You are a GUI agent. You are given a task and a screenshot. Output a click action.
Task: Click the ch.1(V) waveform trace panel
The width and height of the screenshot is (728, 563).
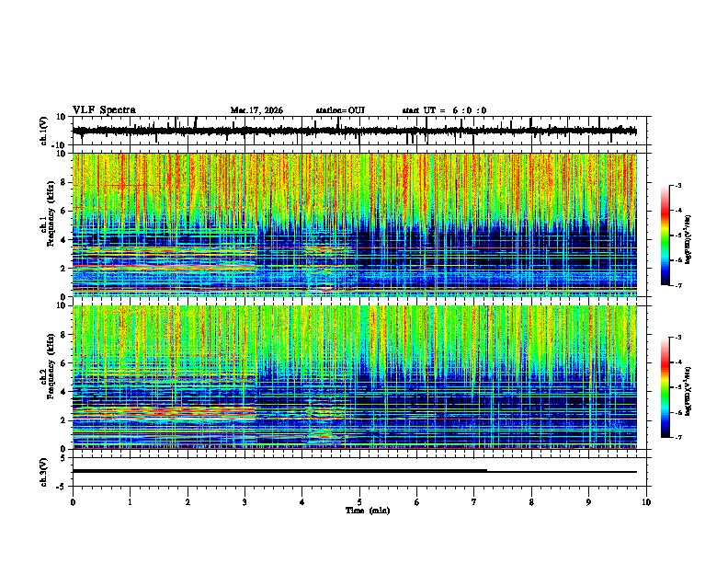tap(359, 131)
